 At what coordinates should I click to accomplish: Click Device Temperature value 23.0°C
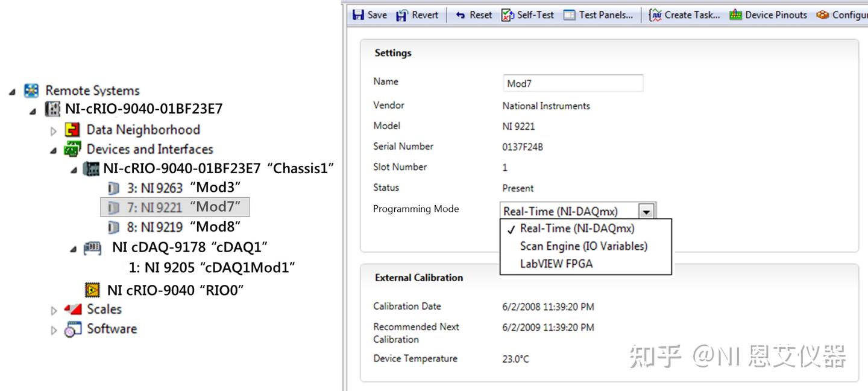(x=515, y=359)
